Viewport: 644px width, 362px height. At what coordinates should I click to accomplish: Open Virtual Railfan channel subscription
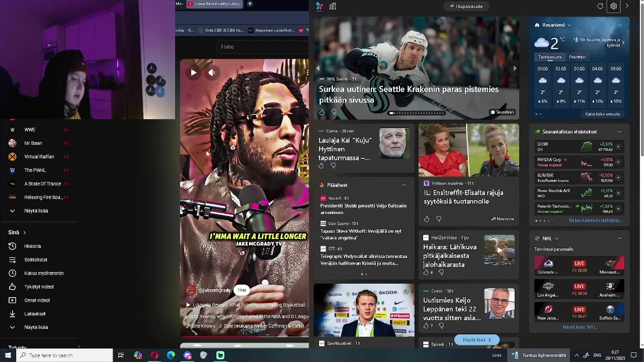point(39,157)
